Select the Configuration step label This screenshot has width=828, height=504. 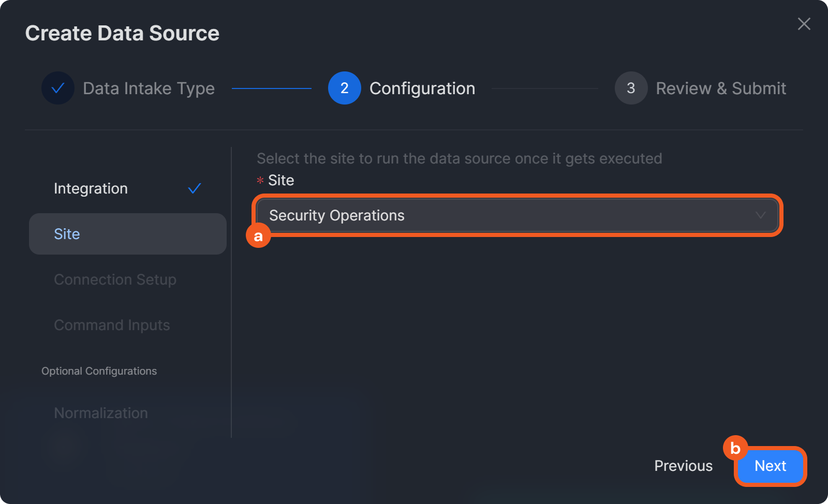coord(422,88)
